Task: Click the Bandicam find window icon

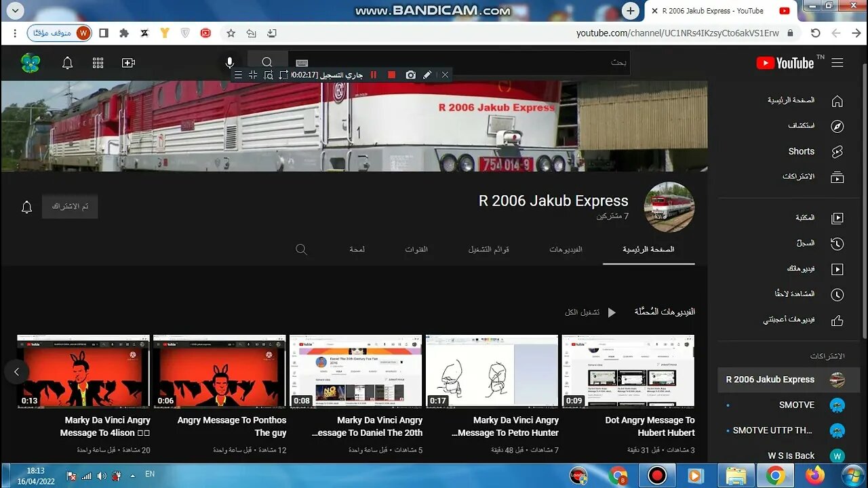Action: [268, 75]
